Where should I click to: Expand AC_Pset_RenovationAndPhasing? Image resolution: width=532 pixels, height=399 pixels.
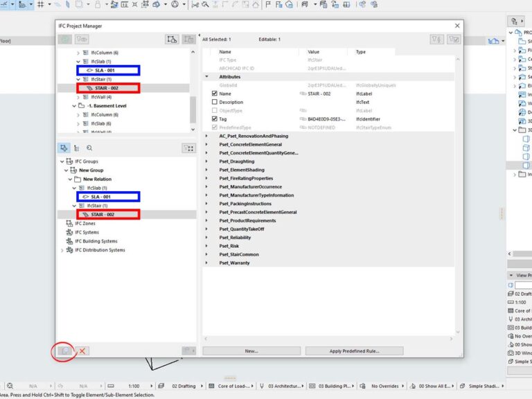coord(206,136)
